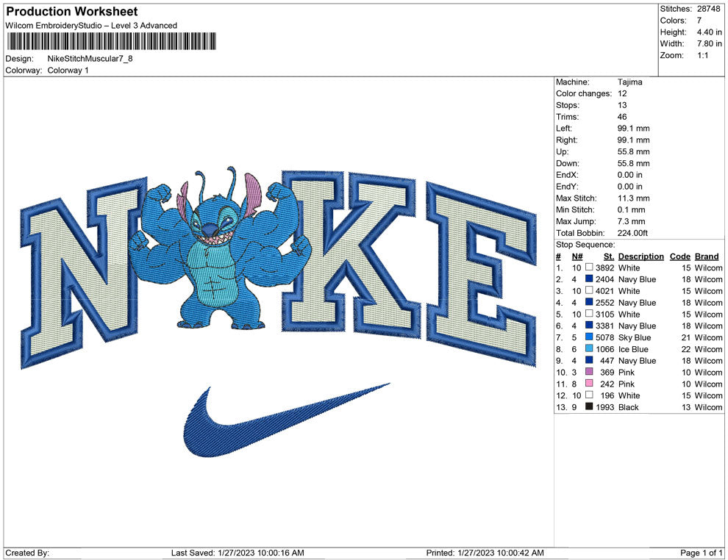The height and width of the screenshot is (560, 728).
Task: Click the embroidered letter N
Action: [82, 273]
